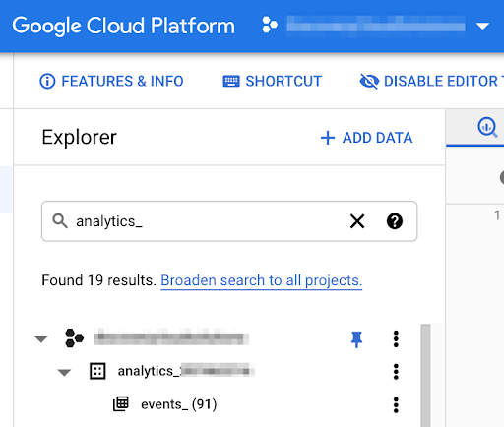Open FEATURES & INFO

click(x=111, y=81)
